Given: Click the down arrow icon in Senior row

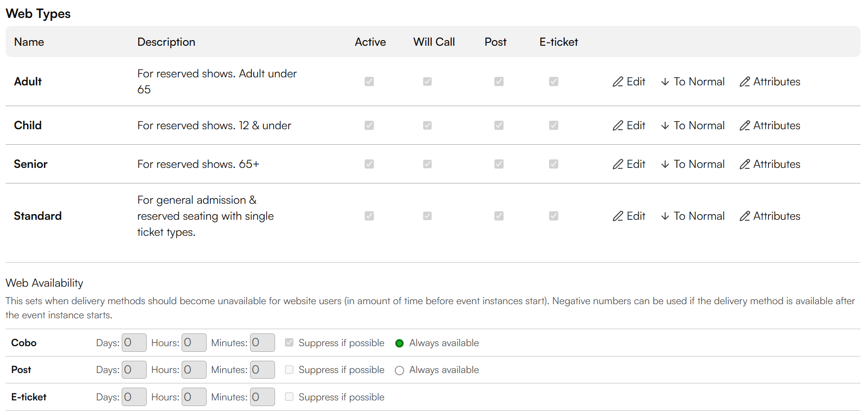Looking at the screenshot, I should tap(665, 164).
